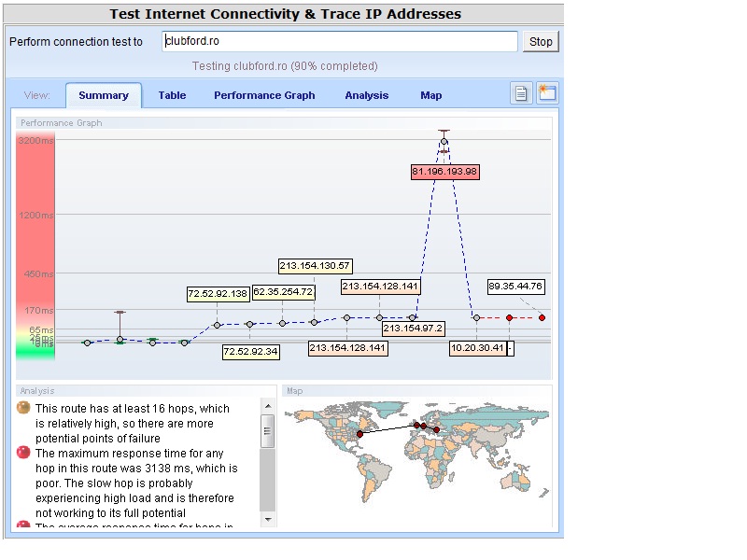Click the clubford.ro address input field

click(x=339, y=42)
